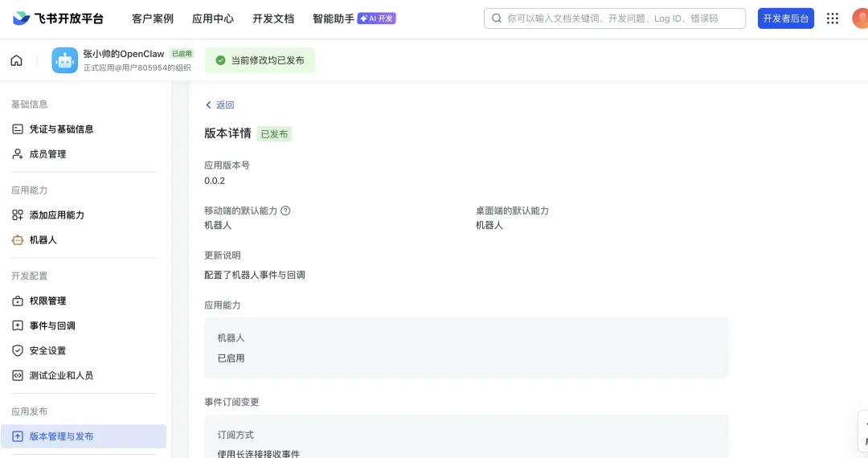This screenshot has width=868, height=458.
Task: Click the 安全设置 shield icon
Action: point(18,350)
